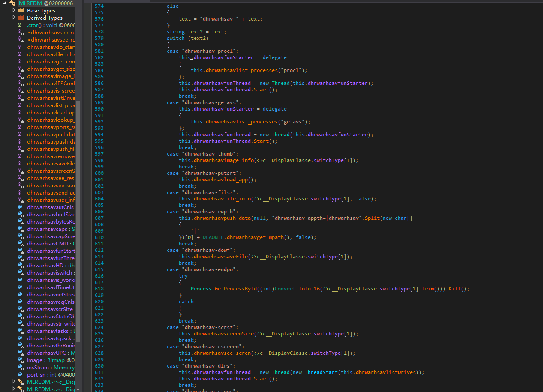Click the .ctor() method icon

click(x=20, y=25)
